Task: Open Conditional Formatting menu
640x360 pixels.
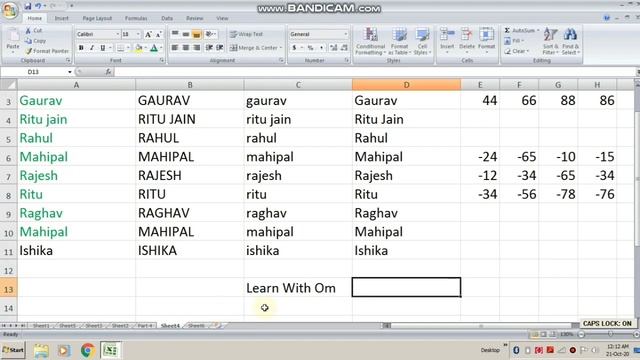Action: (370, 41)
